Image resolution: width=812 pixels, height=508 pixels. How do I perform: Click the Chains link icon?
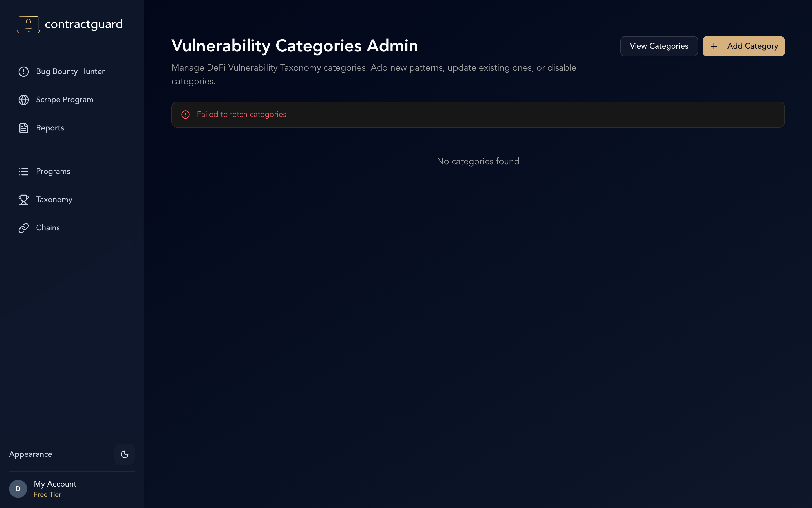[23, 228]
